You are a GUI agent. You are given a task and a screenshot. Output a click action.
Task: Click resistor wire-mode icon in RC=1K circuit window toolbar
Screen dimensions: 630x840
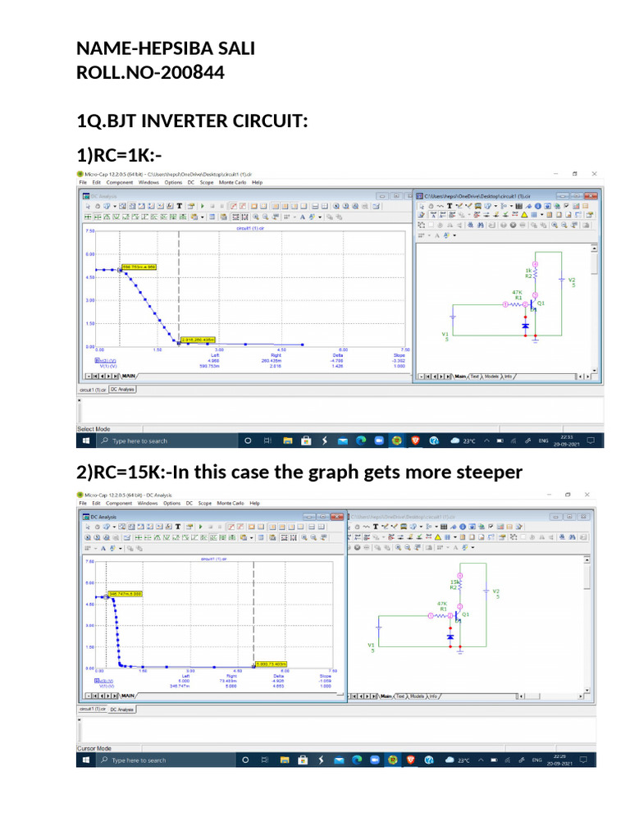pos(441,206)
